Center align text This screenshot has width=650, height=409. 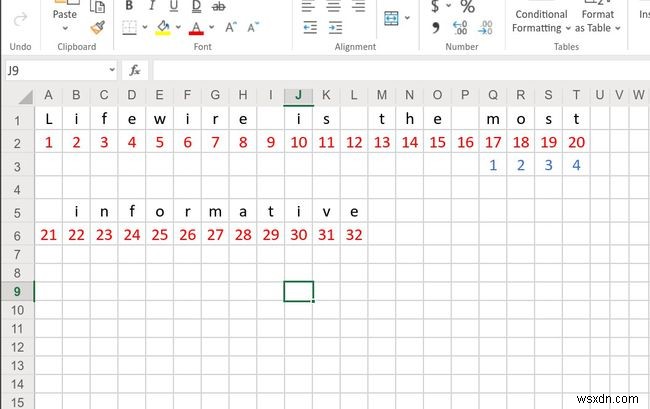pos(333,6)
